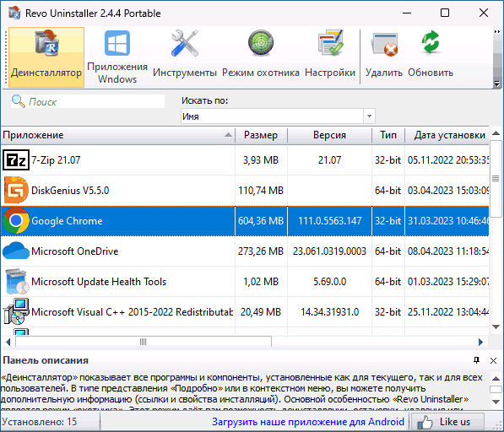Select Microsoft Update Health Tools
Screen dimensions: 504x432
point(245,282)
